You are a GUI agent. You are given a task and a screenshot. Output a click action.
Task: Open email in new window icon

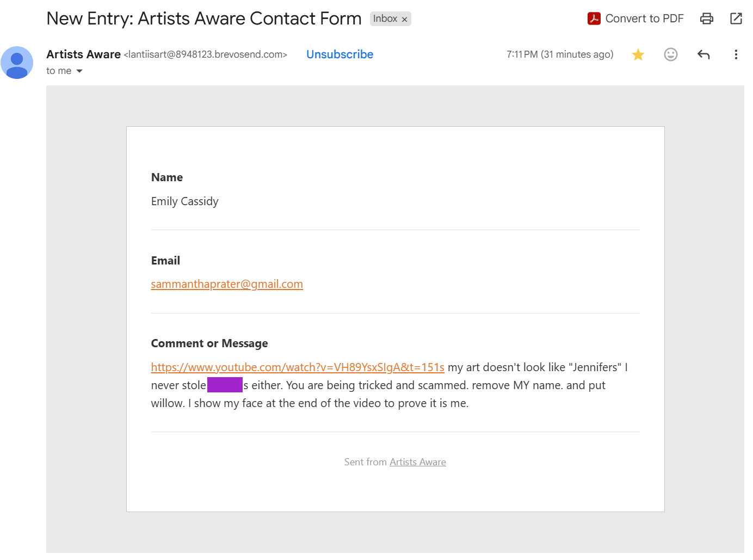click(736, 19)
